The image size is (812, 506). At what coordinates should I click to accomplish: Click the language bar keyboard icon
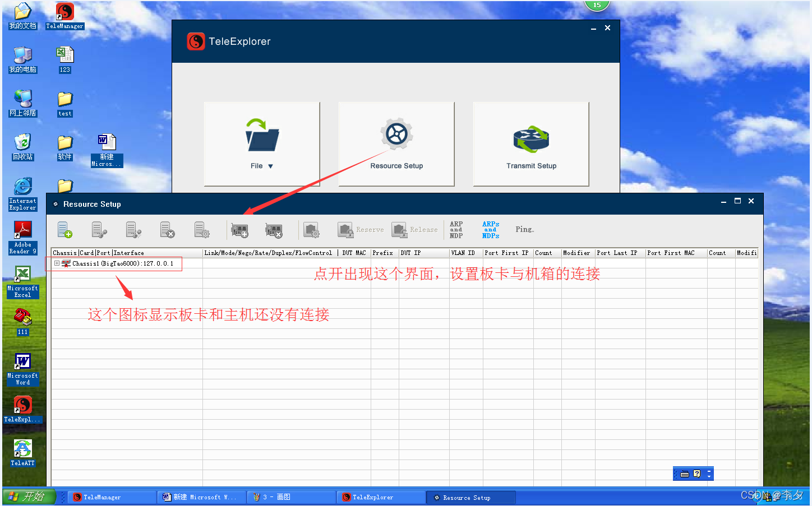click(685, 474)
